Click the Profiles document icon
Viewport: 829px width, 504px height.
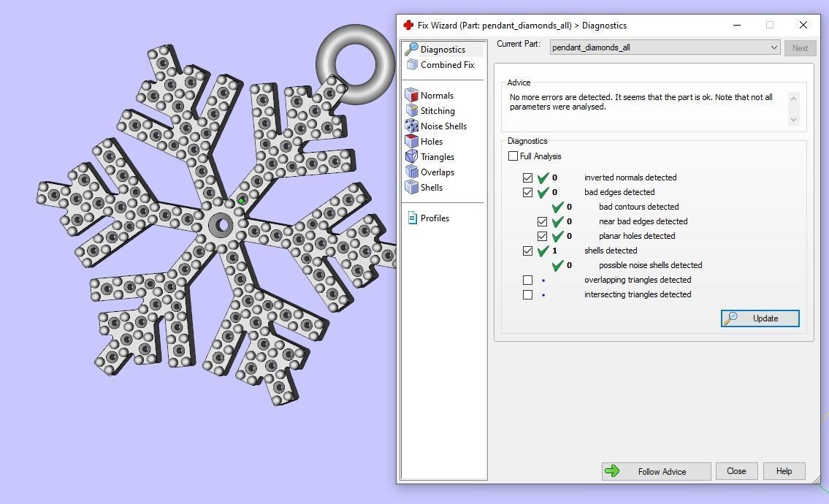413,218
